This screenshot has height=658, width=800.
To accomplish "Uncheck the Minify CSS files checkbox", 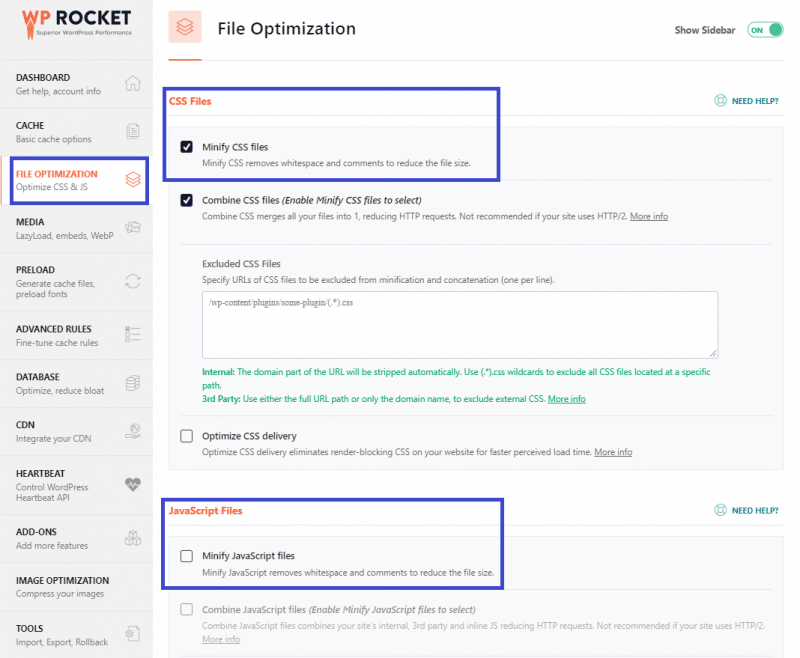I will click(x=186, y=147).
